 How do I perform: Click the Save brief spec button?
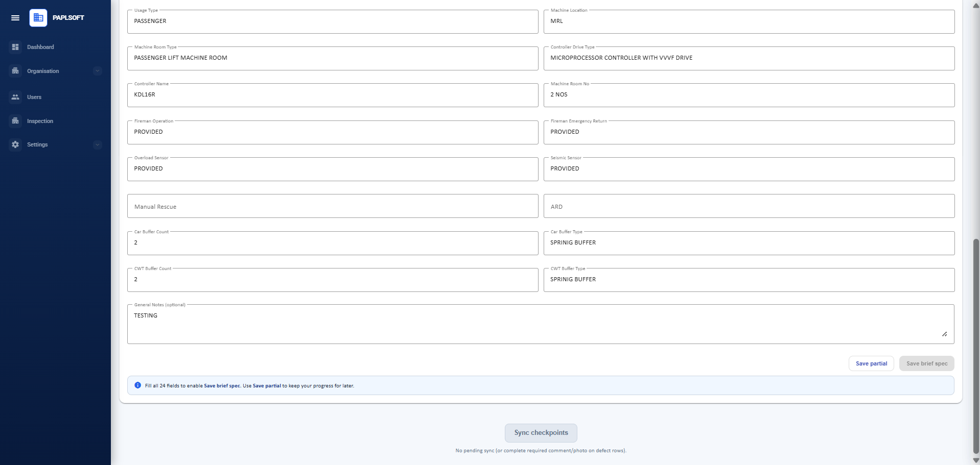[x=927, y=363]
